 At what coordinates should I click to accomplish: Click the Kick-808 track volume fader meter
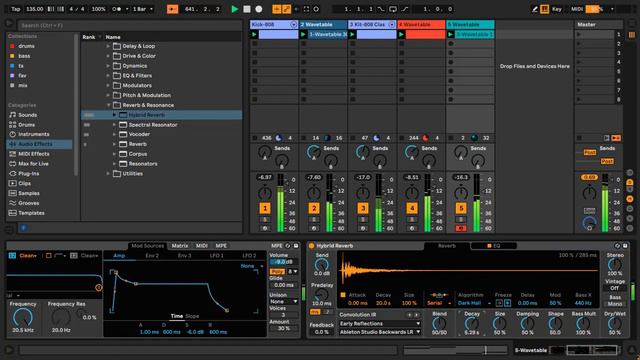pyautogui.click(x=280, y=203)
